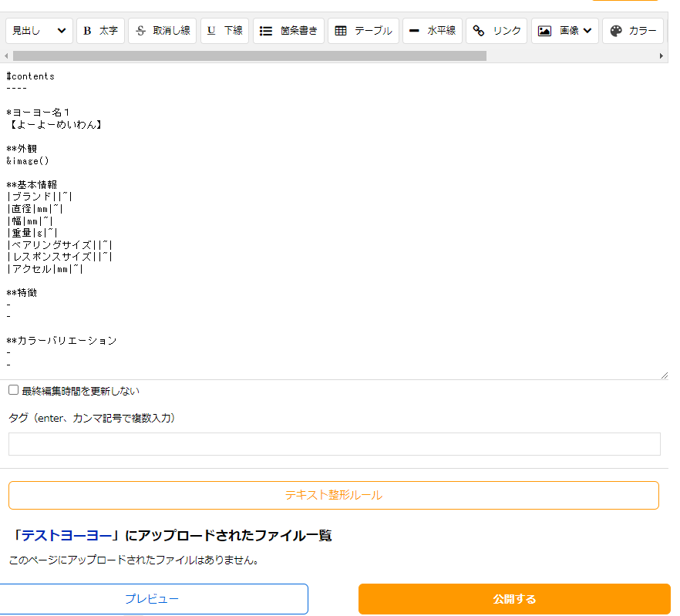The width and height of the screenshot is (680, 616).
Task: Click the 【よーよーめいわん】 reading line
Action: pos(56,124)
